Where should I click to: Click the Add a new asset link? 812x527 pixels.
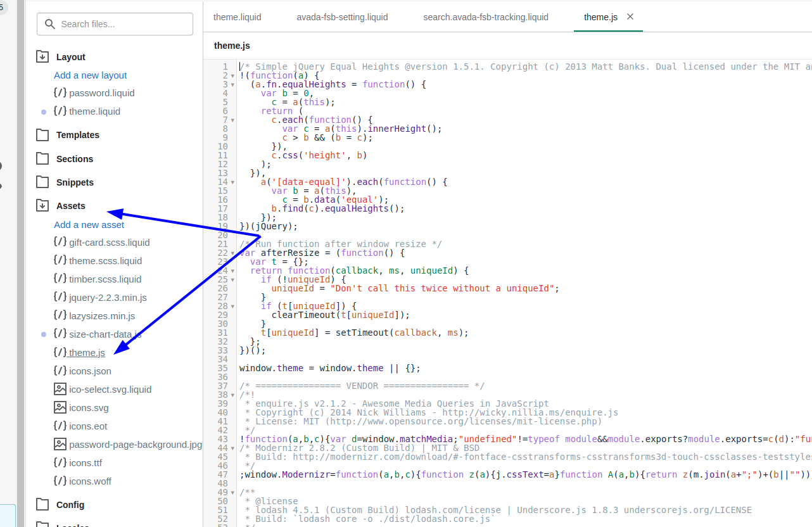click(x=89, y=225)
